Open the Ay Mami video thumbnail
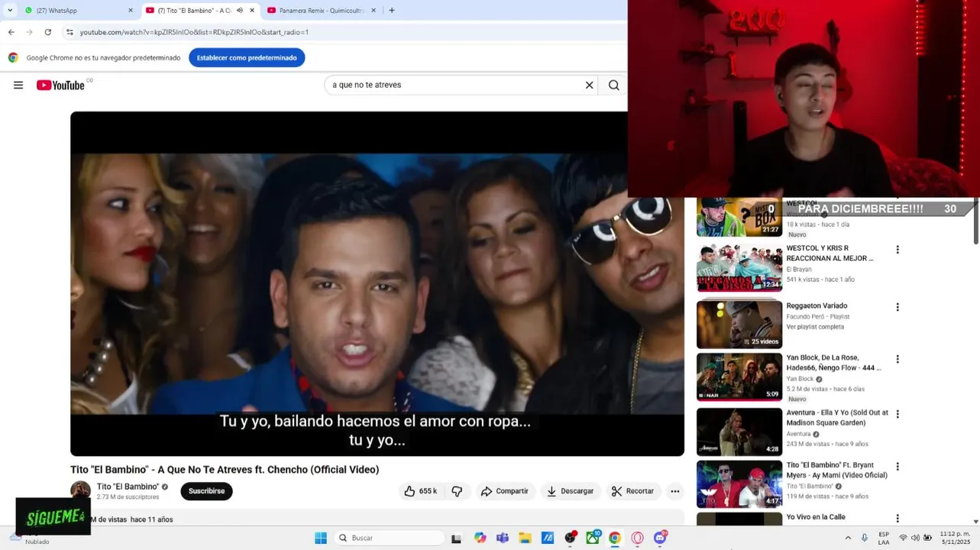980x550 pixels. point(739,484)
